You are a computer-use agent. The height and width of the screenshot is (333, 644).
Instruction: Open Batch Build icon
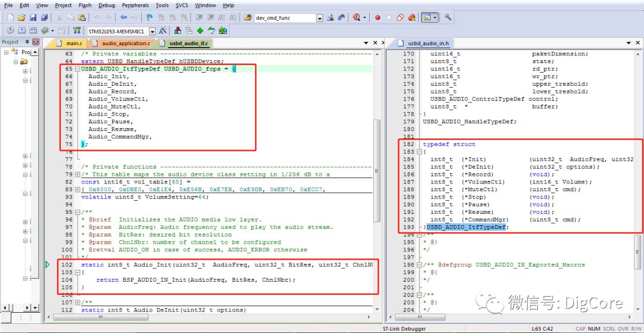[45, 31]
